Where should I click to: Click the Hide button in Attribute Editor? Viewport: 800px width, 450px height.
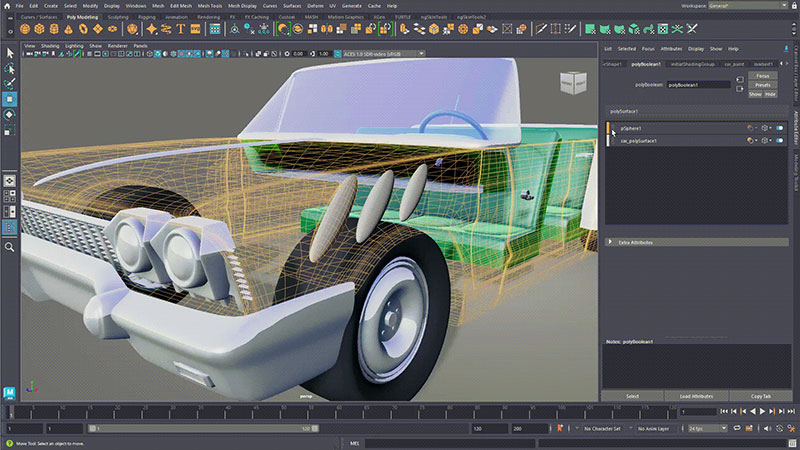click(x=770, y=94)
